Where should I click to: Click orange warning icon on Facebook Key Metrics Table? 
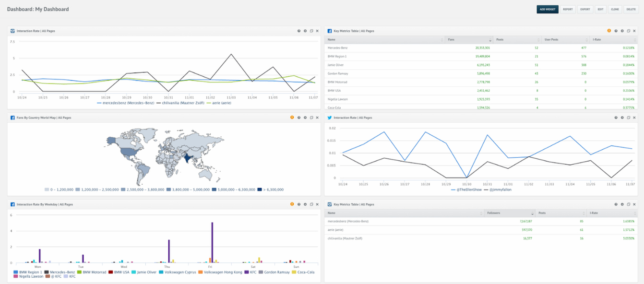(609, 31)
